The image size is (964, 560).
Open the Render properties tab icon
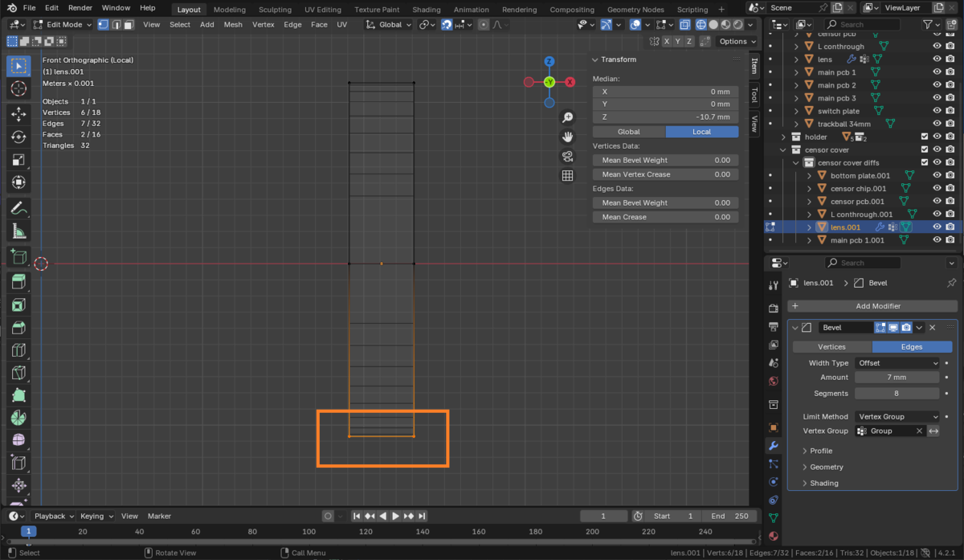pyautogui.click(x=774, y=309)
